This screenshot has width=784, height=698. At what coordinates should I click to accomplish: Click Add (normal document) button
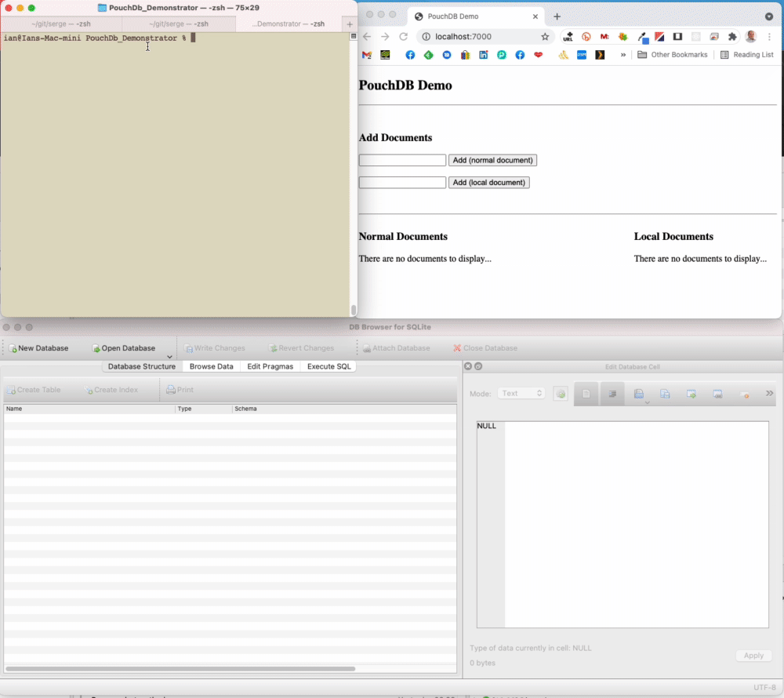492,160
